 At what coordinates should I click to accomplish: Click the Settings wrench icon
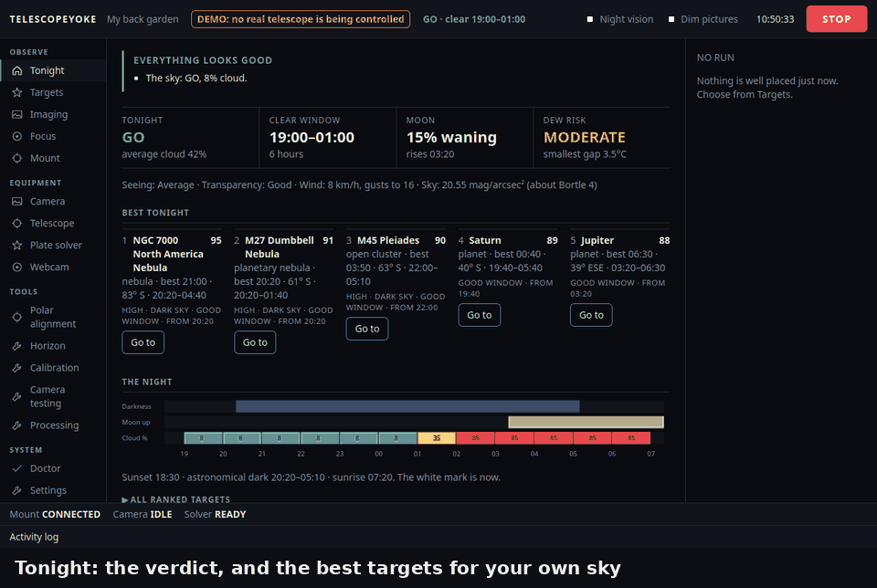(x=17, y=490)
